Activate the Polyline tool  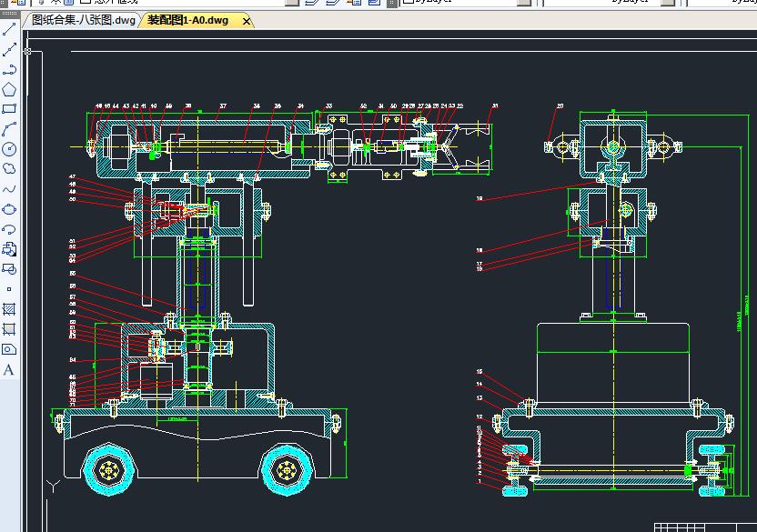tap(9, 70)
